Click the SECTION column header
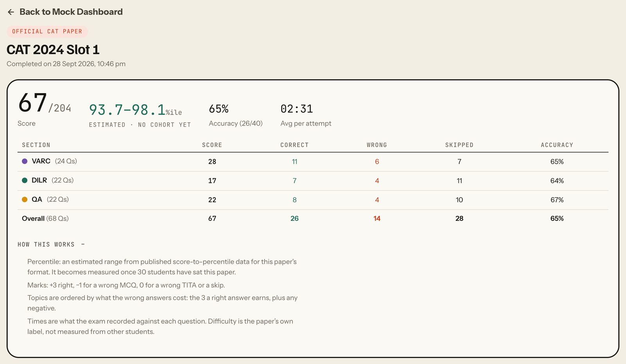This screenshot has width=626, height=364. pyautogui.click(x=36, y=145)
